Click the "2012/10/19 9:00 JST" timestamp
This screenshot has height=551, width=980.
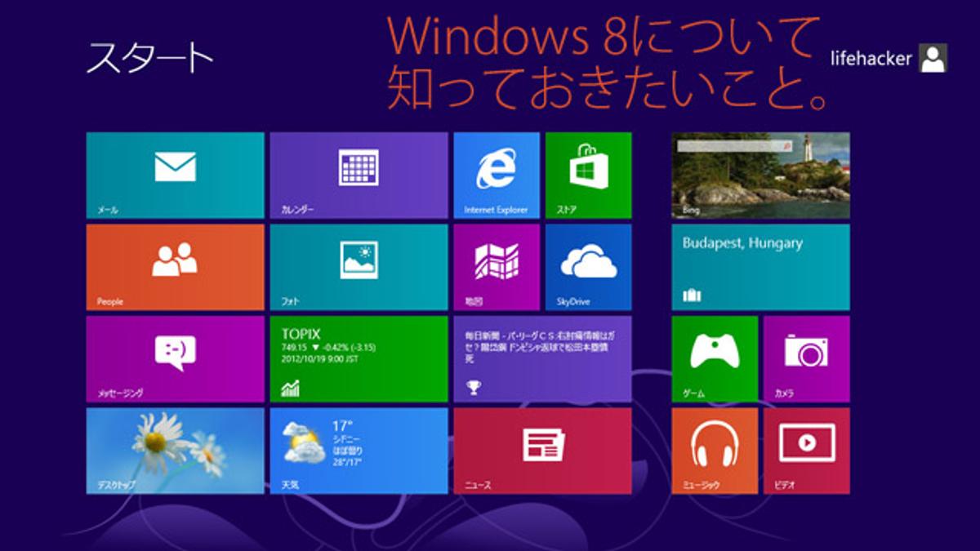[x=322, y=358]
